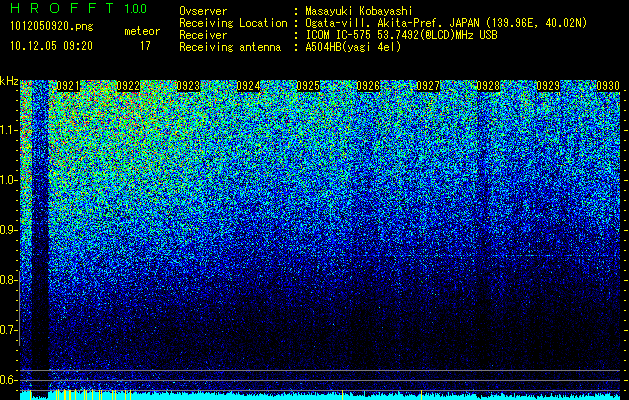Click the 0930 time marker
Image resolution: width=629 pixels, height=400 pixels.
coord(608,86)
